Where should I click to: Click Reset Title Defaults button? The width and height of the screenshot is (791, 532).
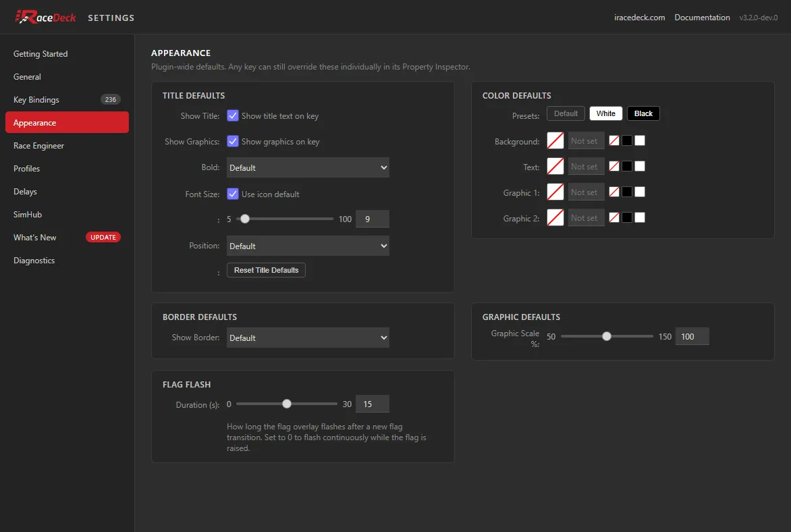pos(266,270)
